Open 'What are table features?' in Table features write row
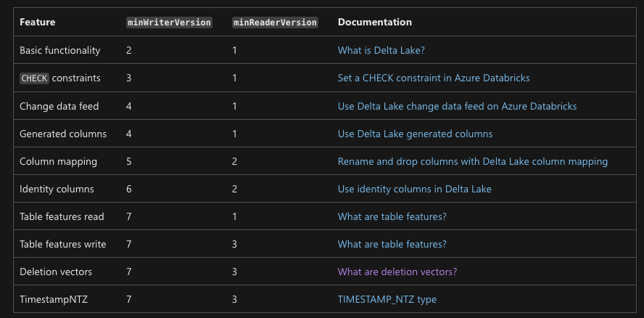 point(392,244)
